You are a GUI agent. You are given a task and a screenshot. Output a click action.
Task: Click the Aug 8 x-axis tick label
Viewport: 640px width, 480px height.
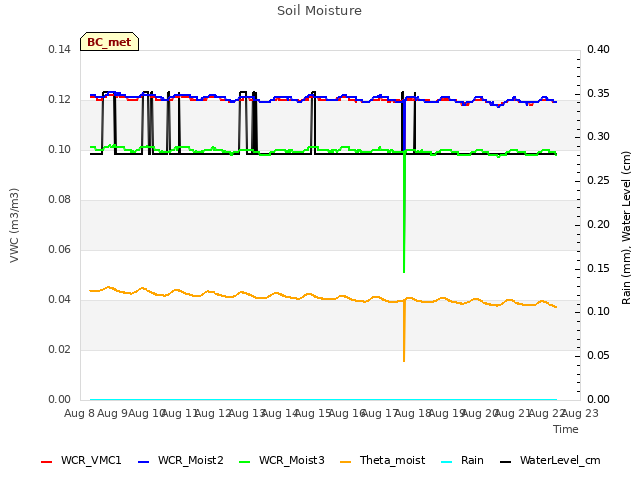(79, 413)
